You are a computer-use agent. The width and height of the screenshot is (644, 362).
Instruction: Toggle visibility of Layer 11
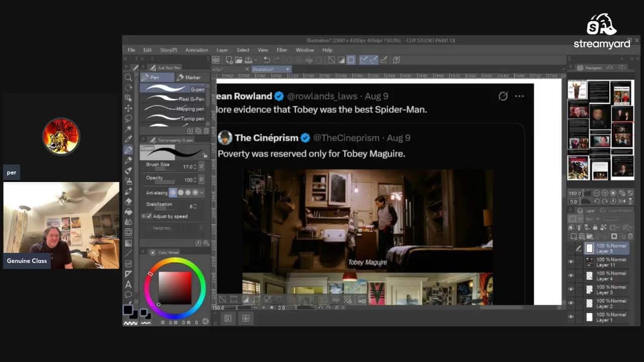coord(571,262)
